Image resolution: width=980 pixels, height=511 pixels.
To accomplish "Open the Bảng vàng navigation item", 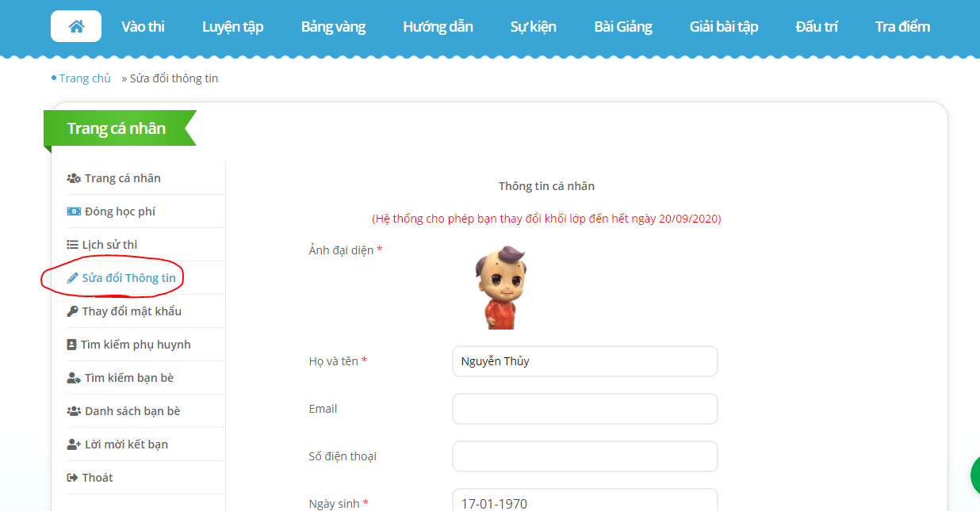I will click(333, 26).
